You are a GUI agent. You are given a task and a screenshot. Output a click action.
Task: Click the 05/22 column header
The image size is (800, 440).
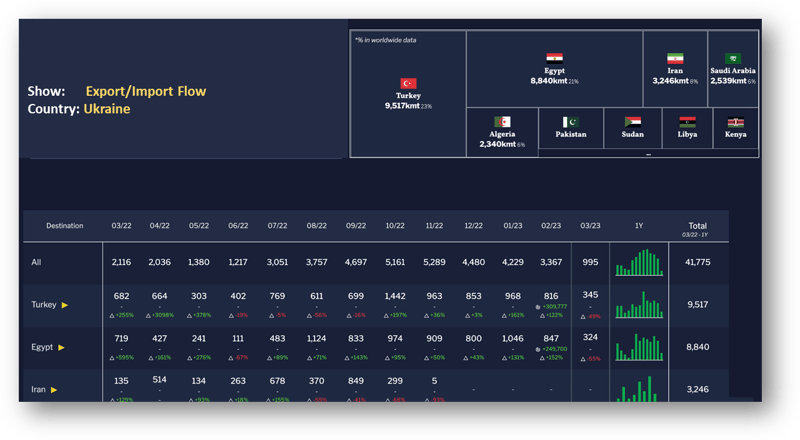[x=198, y=226]
